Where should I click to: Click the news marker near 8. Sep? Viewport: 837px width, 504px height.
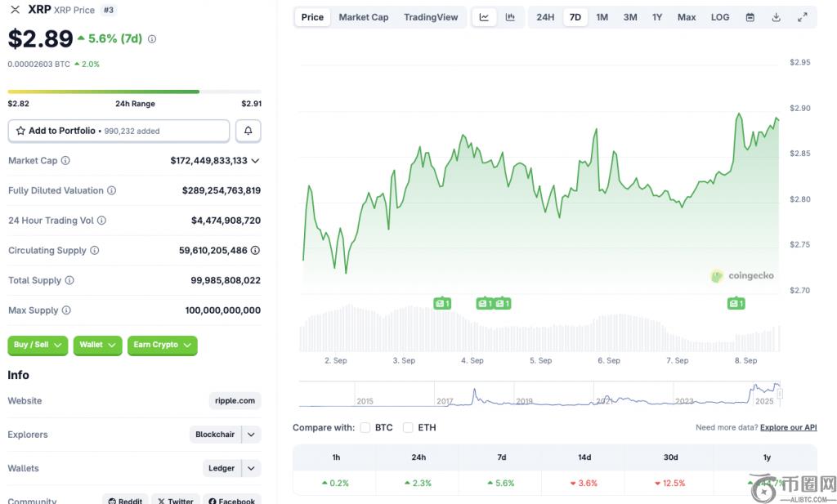tap(736, 304)
